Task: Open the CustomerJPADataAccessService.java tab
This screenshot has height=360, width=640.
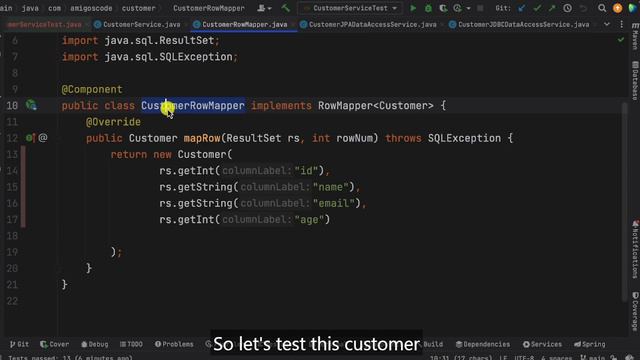Action: 368,24
